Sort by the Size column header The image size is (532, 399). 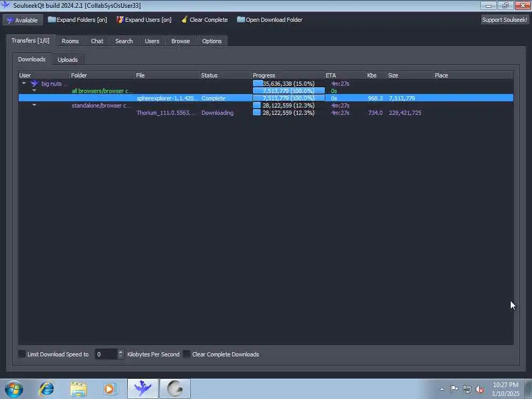click(x=410, y=75)
